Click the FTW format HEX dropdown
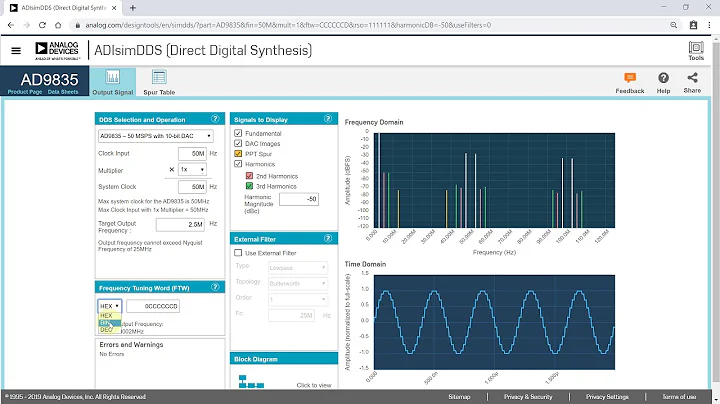Viewport: 720px width, 404px height. (x=110, y=306)
